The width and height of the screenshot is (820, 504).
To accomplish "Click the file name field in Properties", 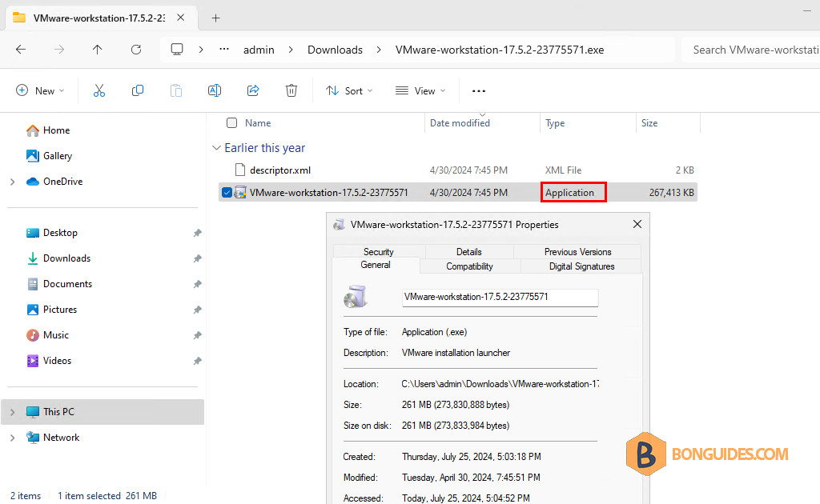I will click(500, 297).
